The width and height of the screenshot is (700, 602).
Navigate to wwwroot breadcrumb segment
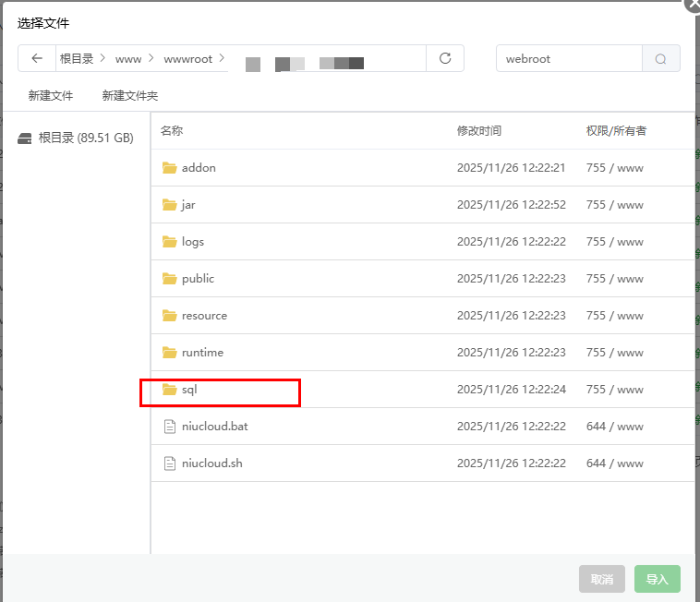[187, 58]
